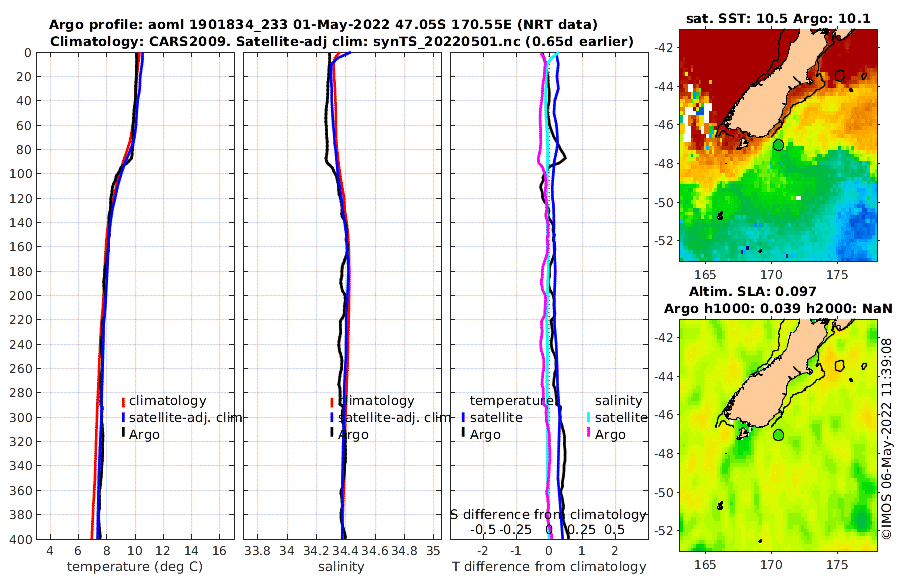Click the cyan salinity satellite legend marker
This screenshot has height=580, width=900.
tap(588, 417)
